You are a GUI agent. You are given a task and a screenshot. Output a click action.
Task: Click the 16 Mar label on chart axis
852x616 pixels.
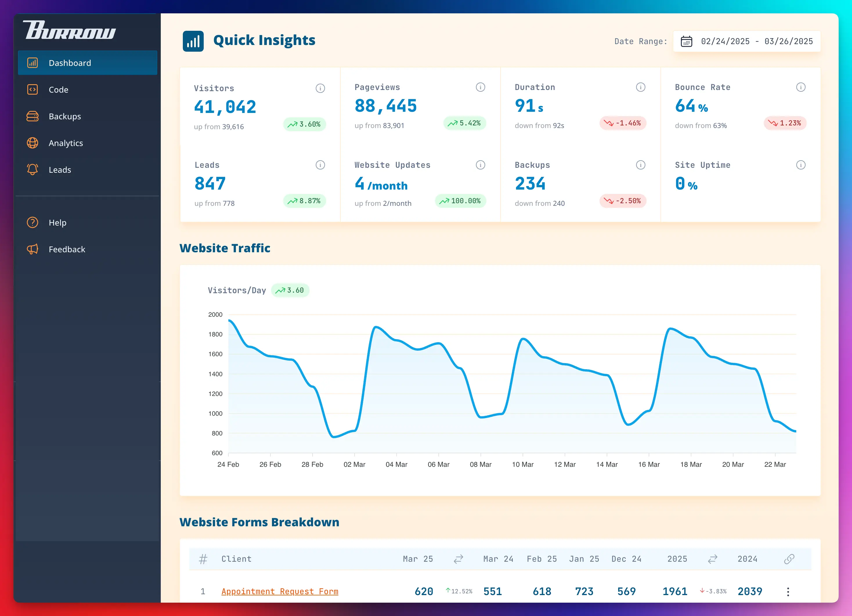point(649,464)
